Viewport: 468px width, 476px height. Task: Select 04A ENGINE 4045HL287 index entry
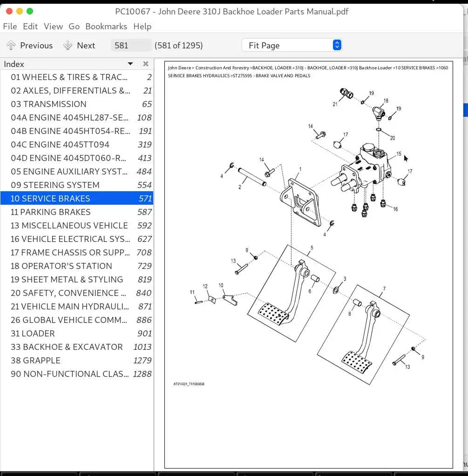tap(77, 117)
